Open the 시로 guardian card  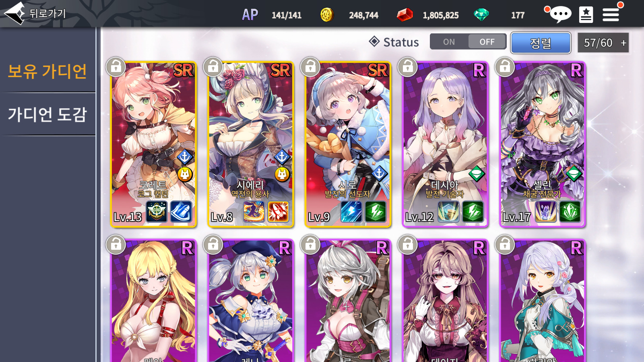point(348,145)
